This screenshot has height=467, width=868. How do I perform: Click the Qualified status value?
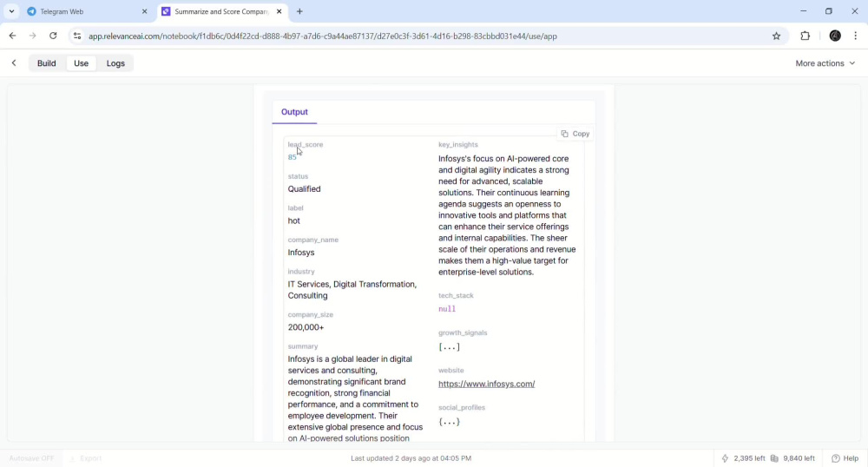304,188
